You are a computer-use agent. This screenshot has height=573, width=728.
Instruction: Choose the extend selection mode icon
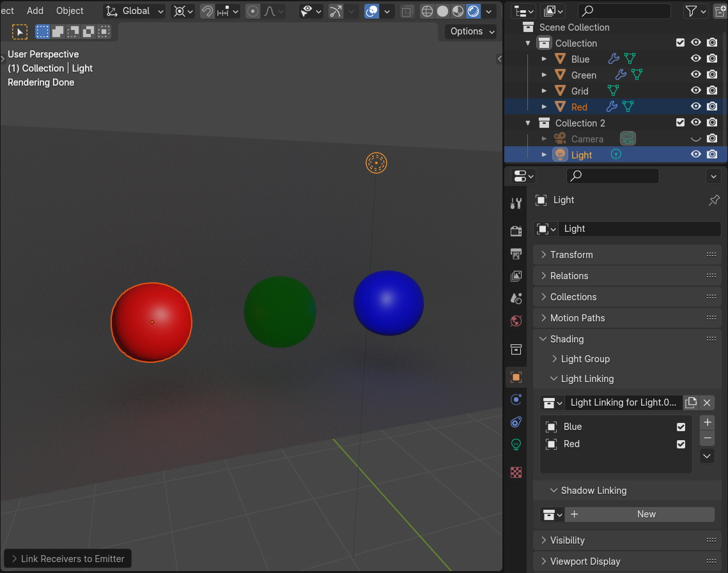(x=58, y=31)
